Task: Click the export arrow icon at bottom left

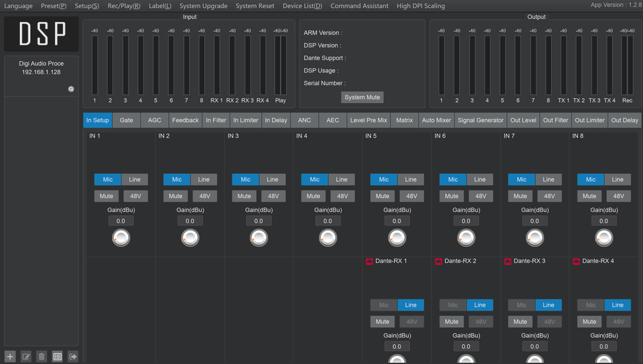Action: [73, 357]
